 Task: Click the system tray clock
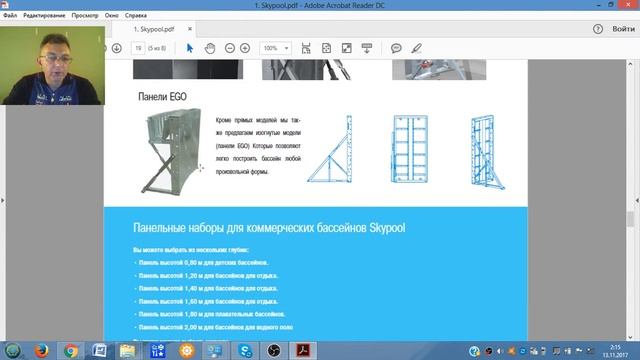tap(615, 351)
